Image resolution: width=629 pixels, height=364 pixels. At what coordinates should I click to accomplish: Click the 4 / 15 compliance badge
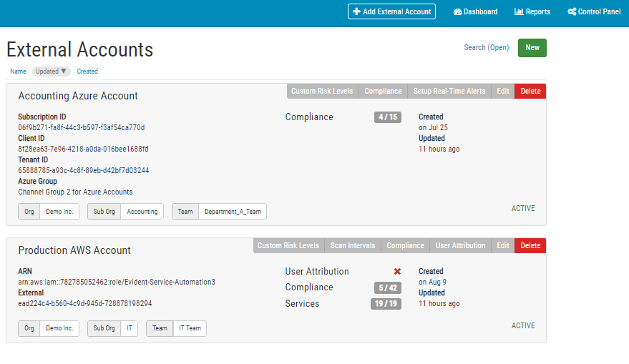coord(387,117)
